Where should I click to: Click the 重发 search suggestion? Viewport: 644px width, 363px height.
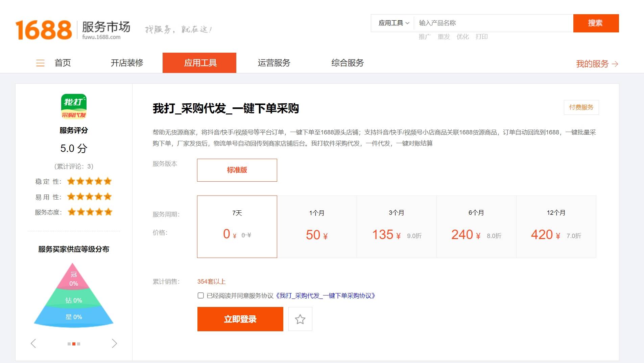tap(444, 37)
